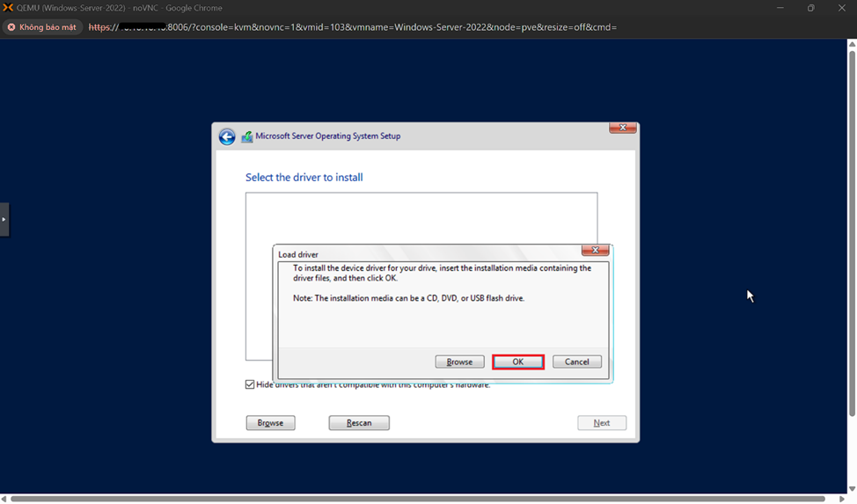The image size is (857, 504).
Task: Expand the noVNC control panel handle
Action: click(x=4, y=219)
